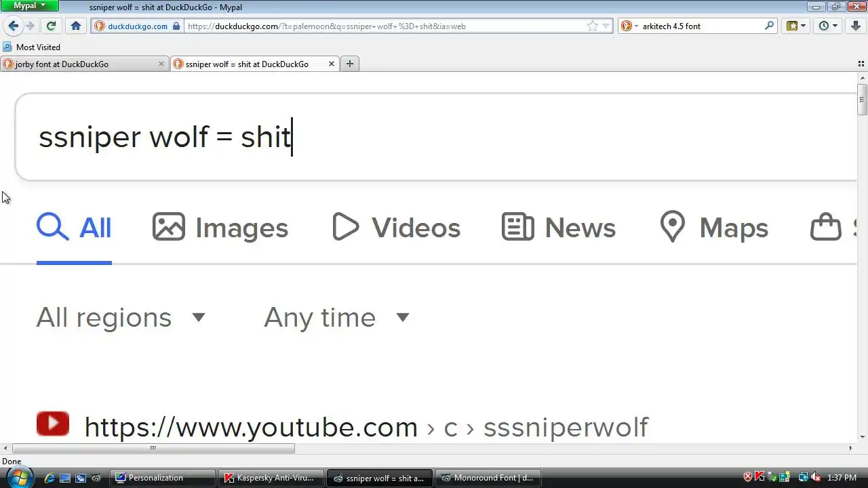This screenshot has height=488, width=868.
Task: Bookmark page with the star icon
Action: point(592,26)
